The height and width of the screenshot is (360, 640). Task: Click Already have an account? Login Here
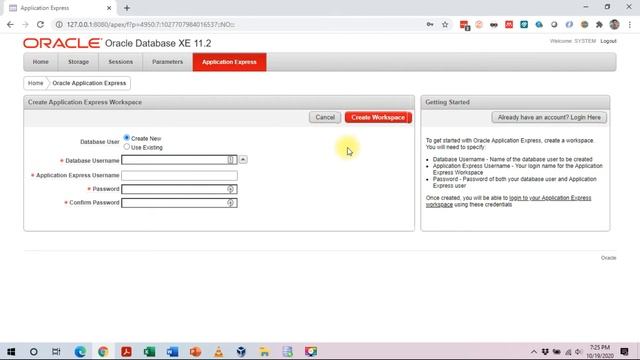pos(549,118)
